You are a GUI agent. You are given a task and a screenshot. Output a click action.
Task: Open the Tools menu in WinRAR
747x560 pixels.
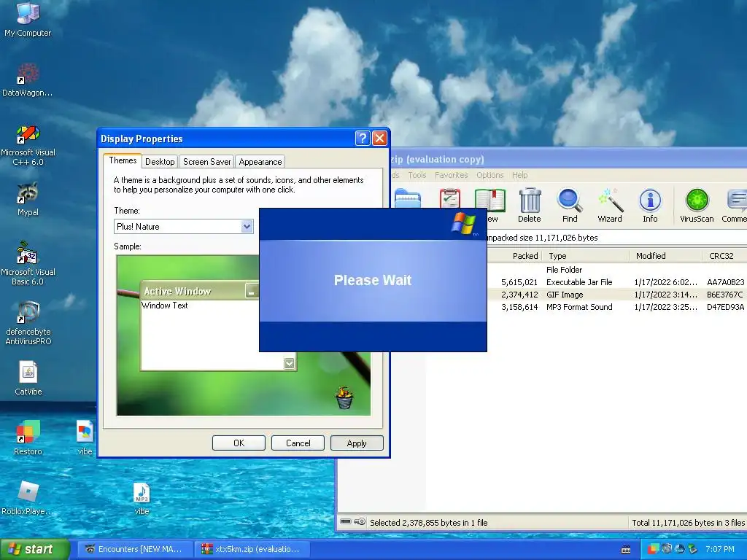tap(417, 175)
